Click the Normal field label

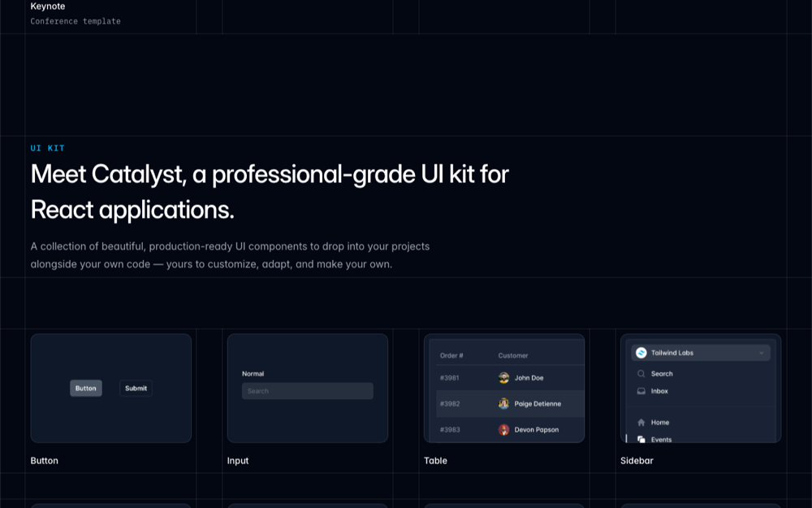click(x=253, y=374)
